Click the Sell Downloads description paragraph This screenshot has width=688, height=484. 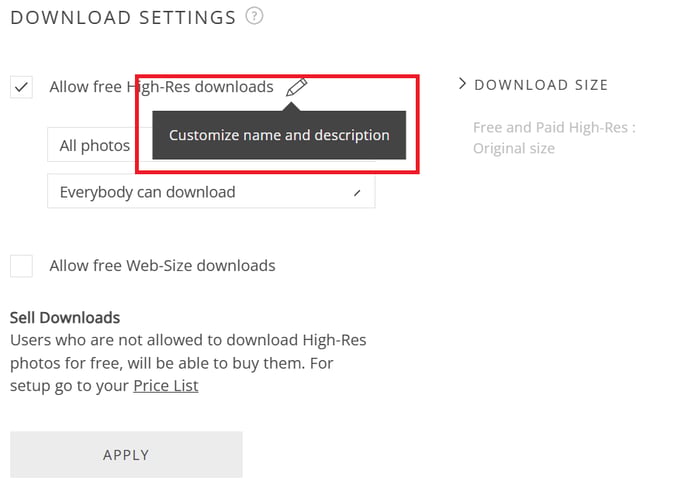click(x=188, y=363)
